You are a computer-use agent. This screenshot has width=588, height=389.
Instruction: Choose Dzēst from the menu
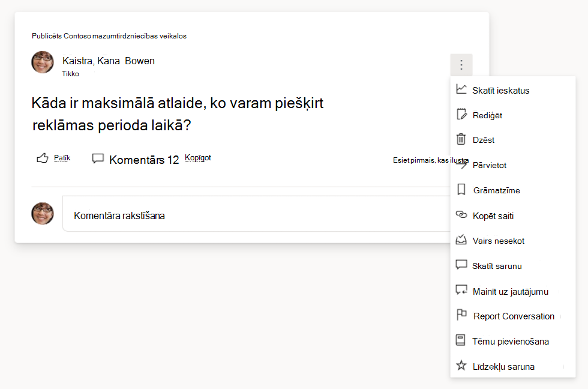pos(512,140)
